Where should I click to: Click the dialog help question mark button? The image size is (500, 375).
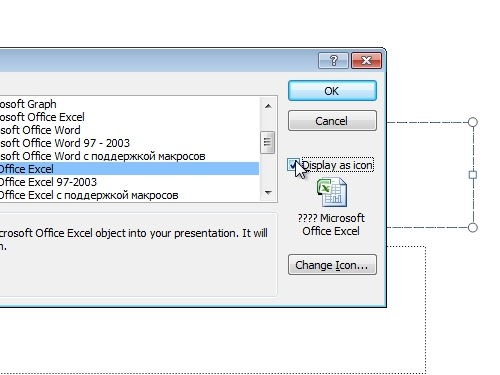(333, 61)
